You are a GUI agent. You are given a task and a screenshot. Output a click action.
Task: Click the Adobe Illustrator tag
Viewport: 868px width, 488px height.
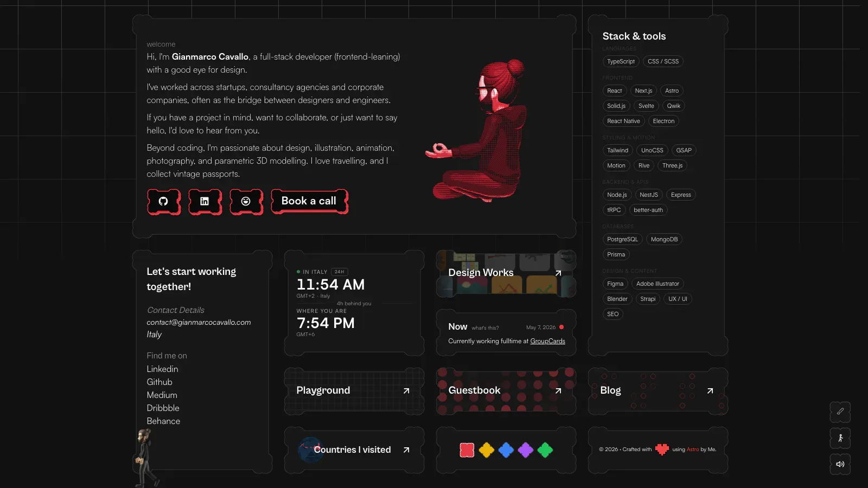pos(658,284)
